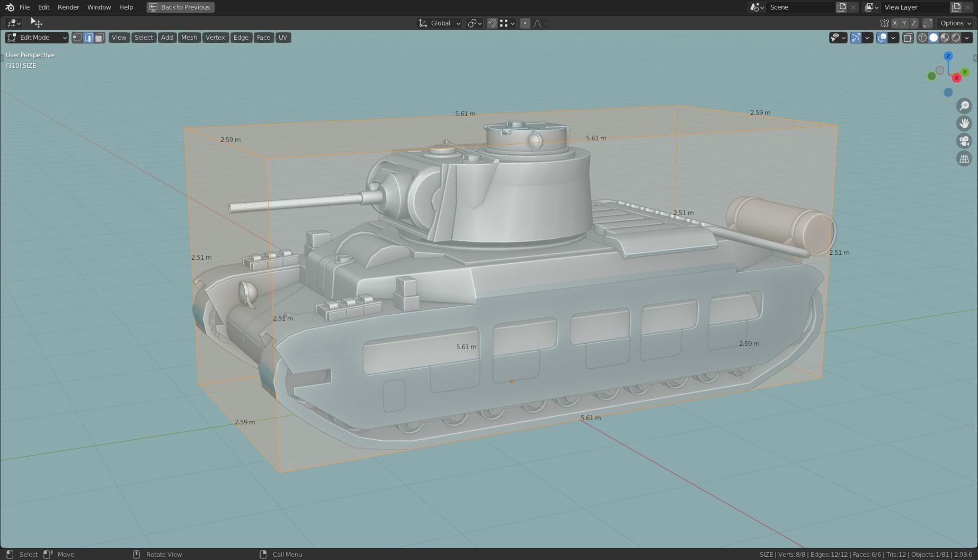Create a new scene with copy icon
Image resolution: width=978 pixels, height=560 pixels.
click(841, 7)
